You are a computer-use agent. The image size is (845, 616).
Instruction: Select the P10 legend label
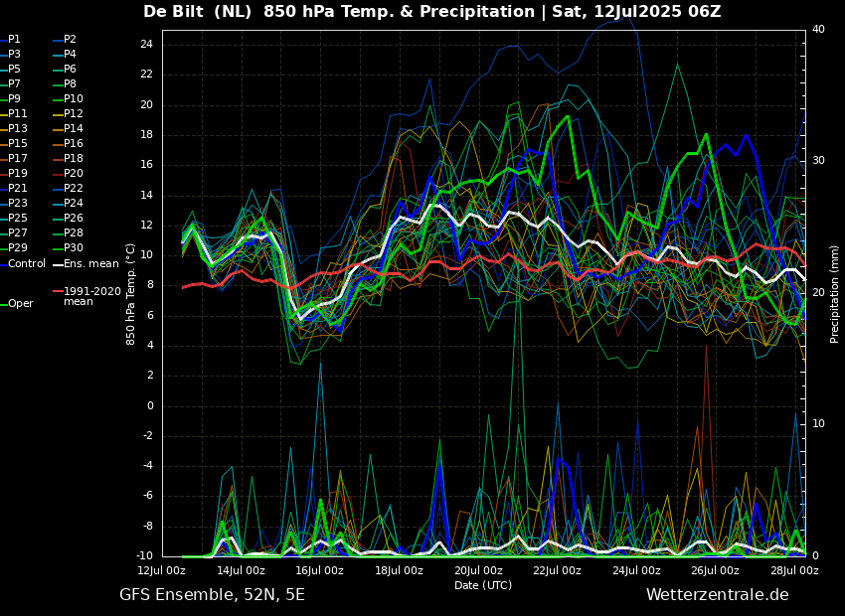click(x=74, y=99)
